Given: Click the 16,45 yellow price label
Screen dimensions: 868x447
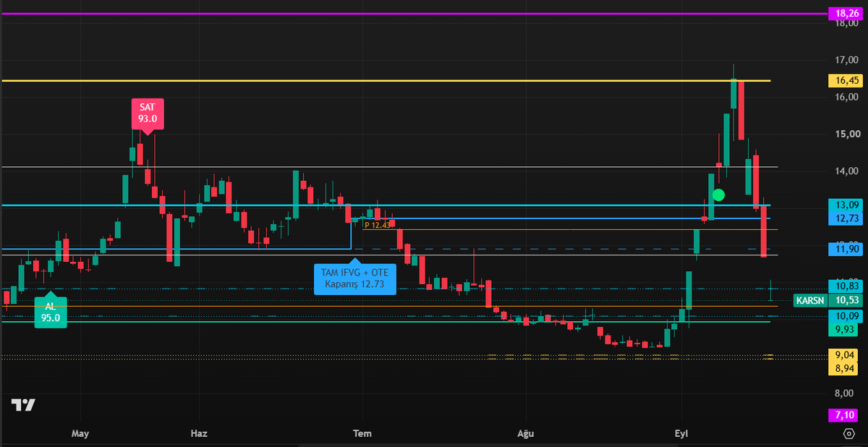Looking at the screenshot, I should pos(847,80).
